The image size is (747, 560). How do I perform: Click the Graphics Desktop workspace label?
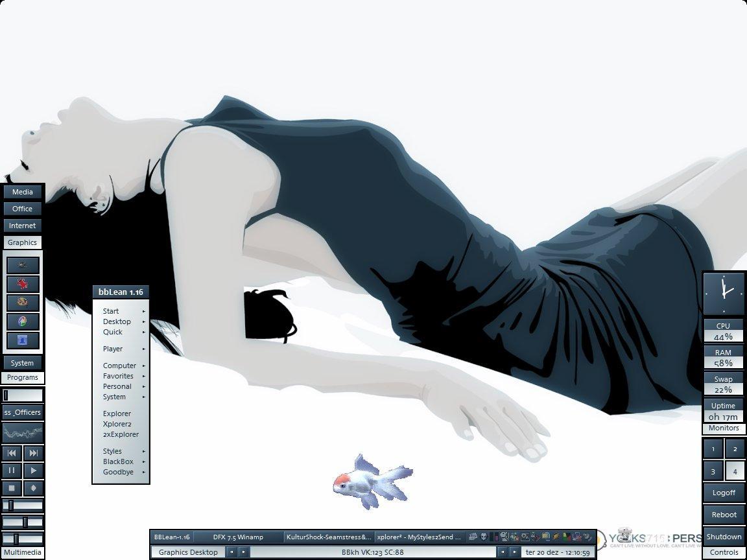pyautogui.click(x=188, y=552)
